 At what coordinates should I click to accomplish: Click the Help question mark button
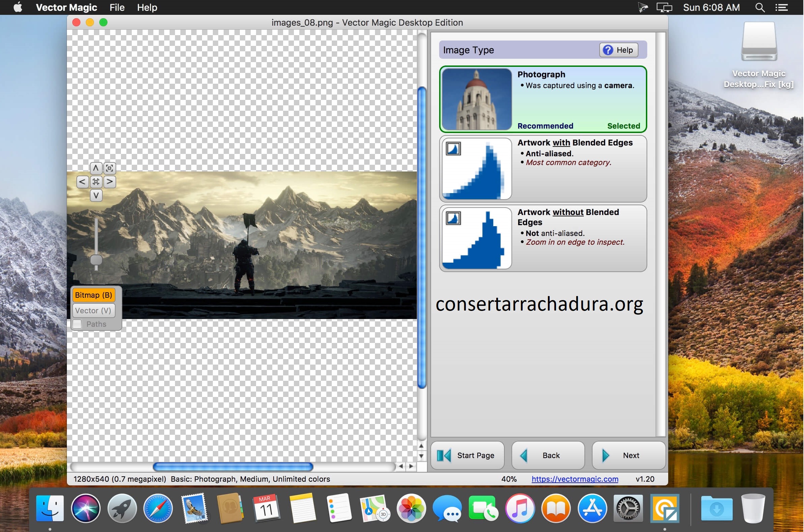(619, 50)
